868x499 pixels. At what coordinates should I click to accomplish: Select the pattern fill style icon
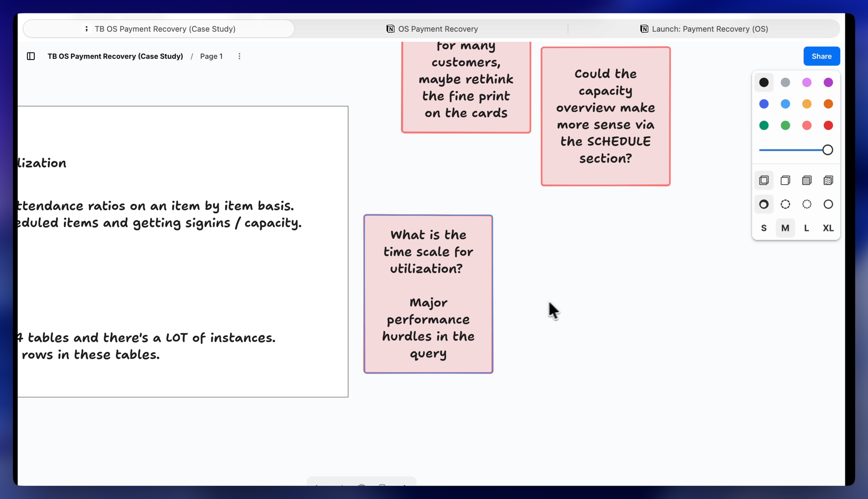[828, 180]
